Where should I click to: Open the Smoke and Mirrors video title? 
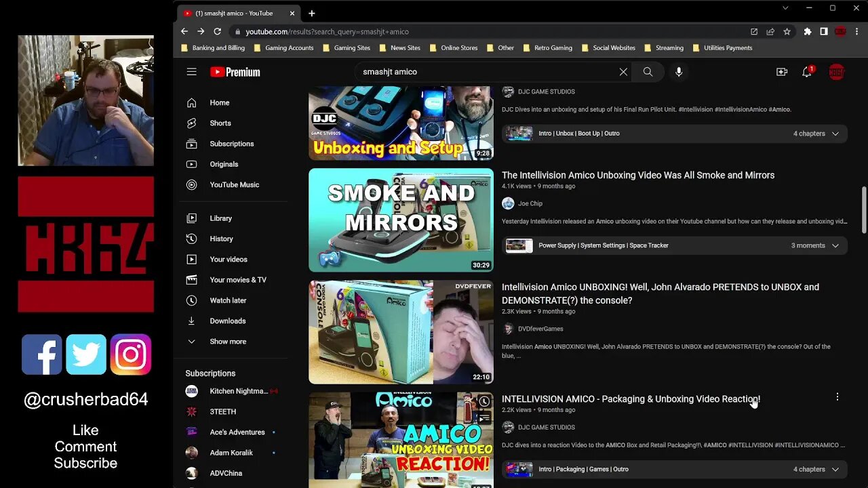[638, 175]
